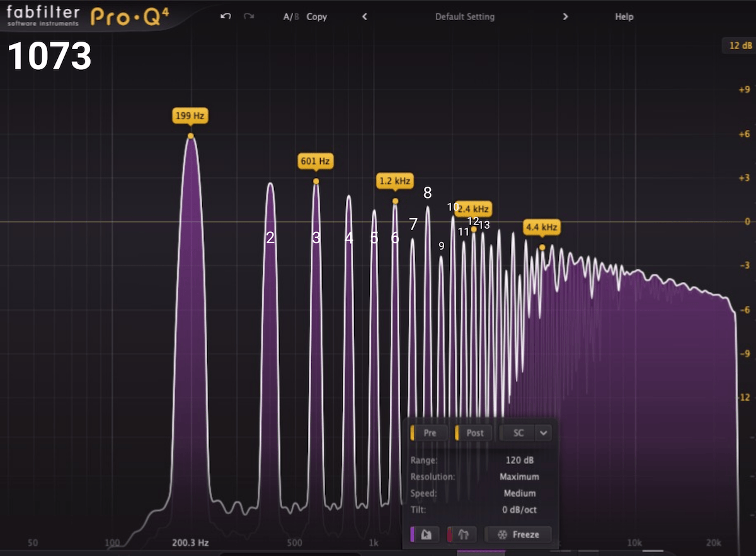The width and height of the screenshot is (756, 556).
Task: Click the 10k frequency axis label
Action: [x=634, y=543]
